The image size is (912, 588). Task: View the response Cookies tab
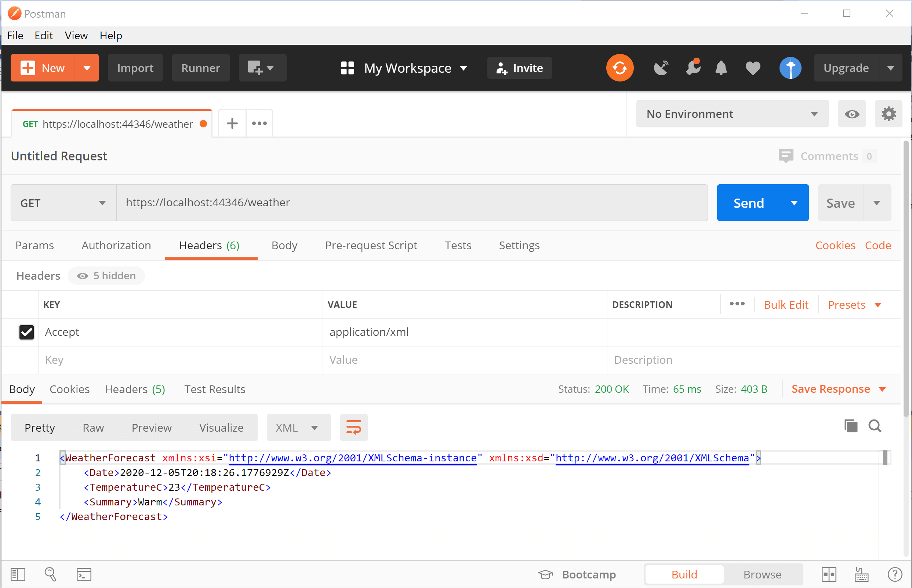point(69,389)
